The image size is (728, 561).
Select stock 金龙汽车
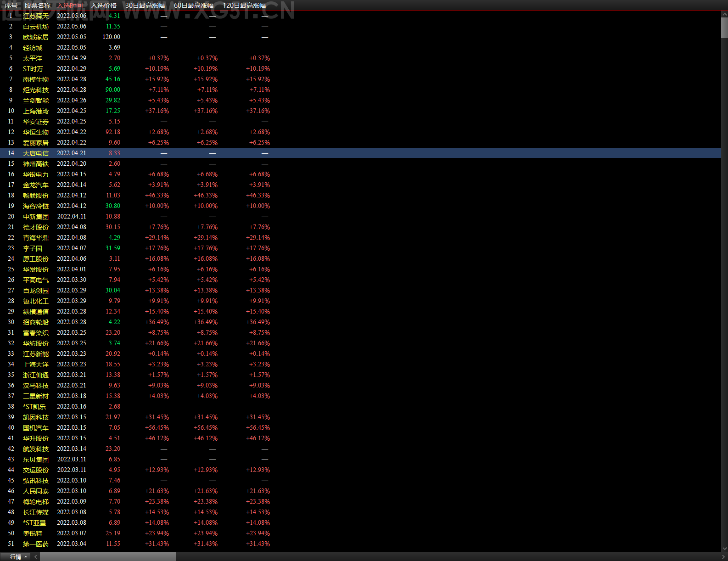coord(36,185)
